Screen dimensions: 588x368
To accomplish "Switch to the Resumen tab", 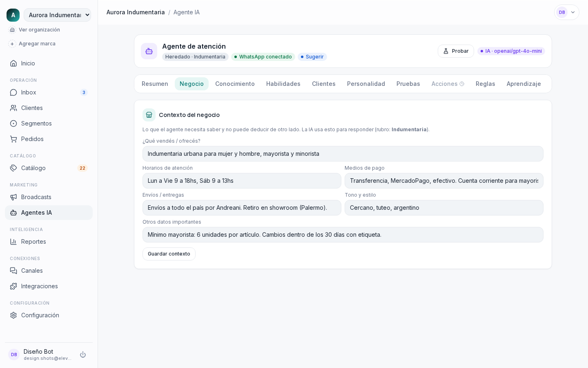I will [x=155, y=84].
